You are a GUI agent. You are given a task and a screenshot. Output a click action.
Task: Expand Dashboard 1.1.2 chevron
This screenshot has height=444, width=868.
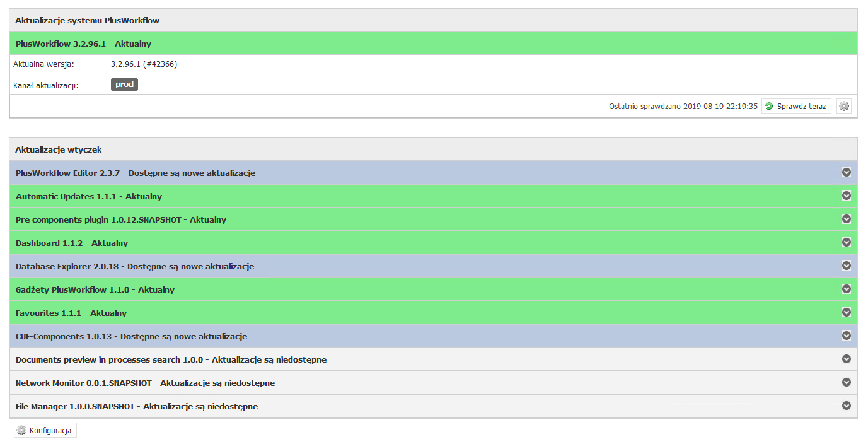coord(847,242)
